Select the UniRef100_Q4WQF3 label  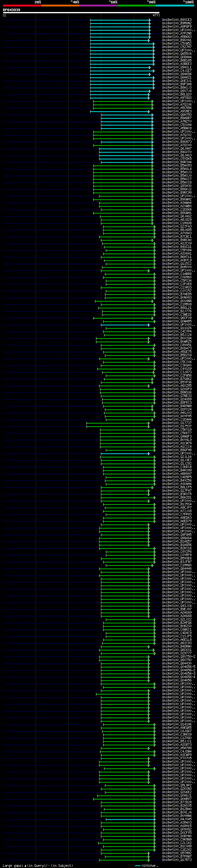point(177,436)
